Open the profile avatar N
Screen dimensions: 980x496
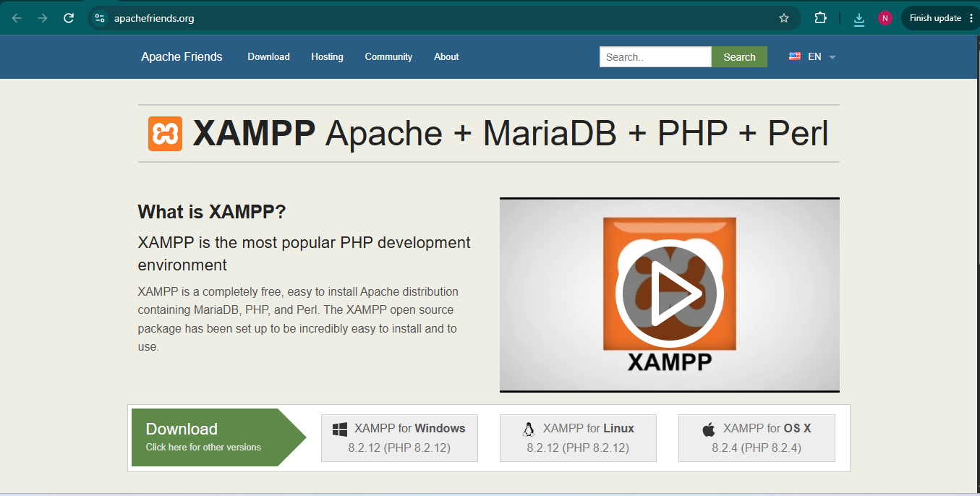pyautogui.click(x=885, y=18)
